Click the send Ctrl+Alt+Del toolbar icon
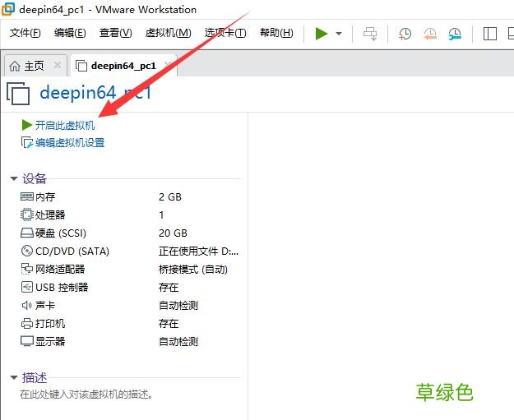The height and width of the screenshot is (420, 514). pyautogui.click(x=370, y=34)
